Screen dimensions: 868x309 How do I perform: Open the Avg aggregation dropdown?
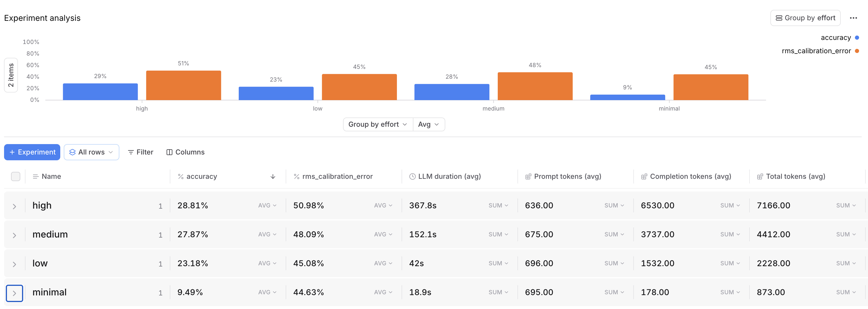click(428, 124)
